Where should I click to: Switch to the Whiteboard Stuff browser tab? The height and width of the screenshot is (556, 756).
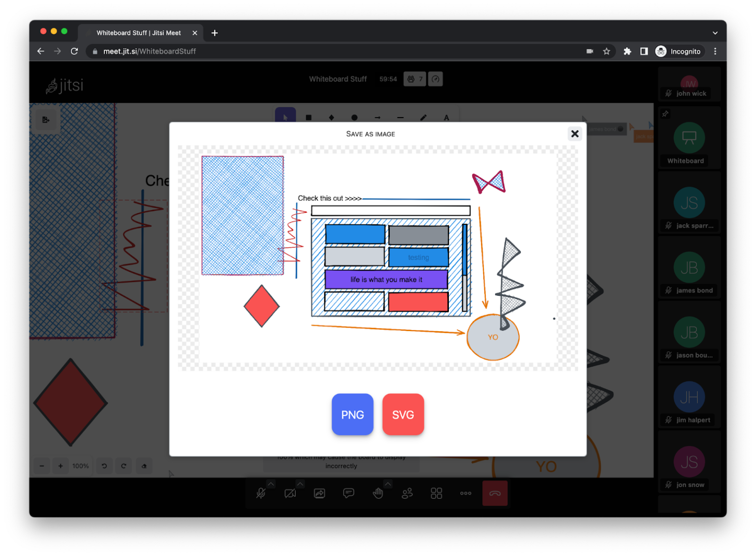pos(139,32)
